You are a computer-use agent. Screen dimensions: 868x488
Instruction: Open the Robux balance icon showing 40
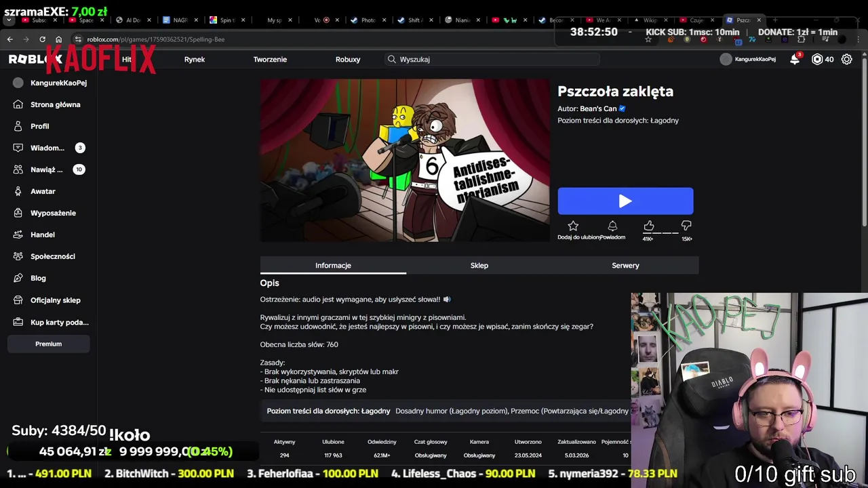tap(817, 60)
